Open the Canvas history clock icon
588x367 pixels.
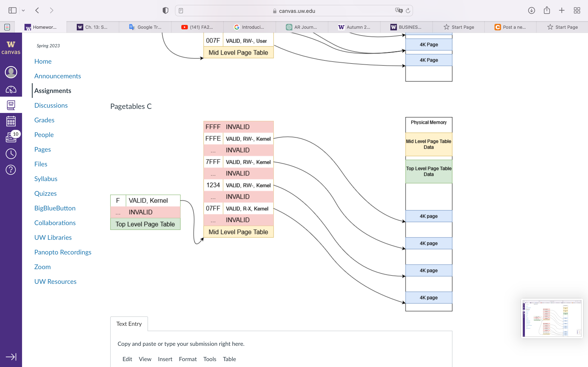pos(11,153)
